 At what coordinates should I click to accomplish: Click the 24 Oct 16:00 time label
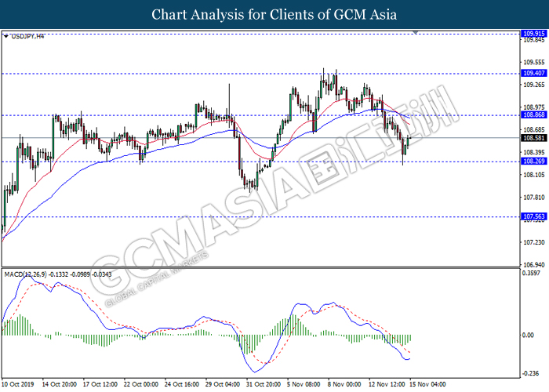click(x=182, y=384)
